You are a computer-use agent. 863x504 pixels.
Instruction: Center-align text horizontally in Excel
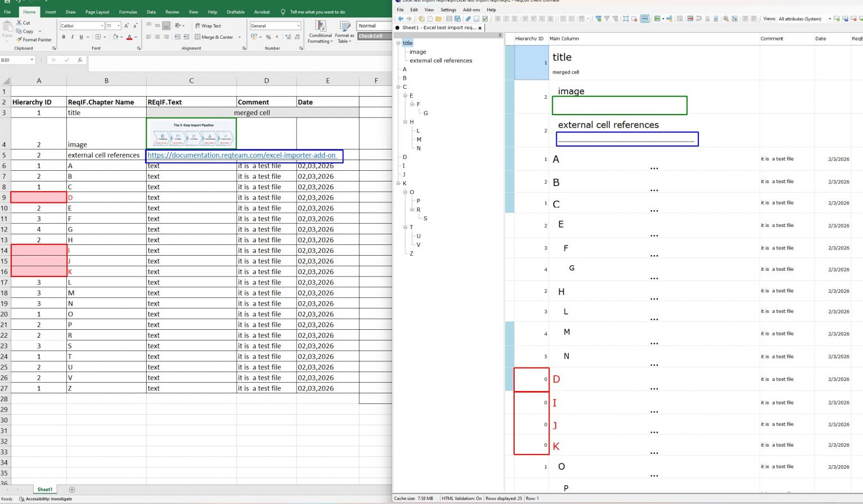(157, 37)
